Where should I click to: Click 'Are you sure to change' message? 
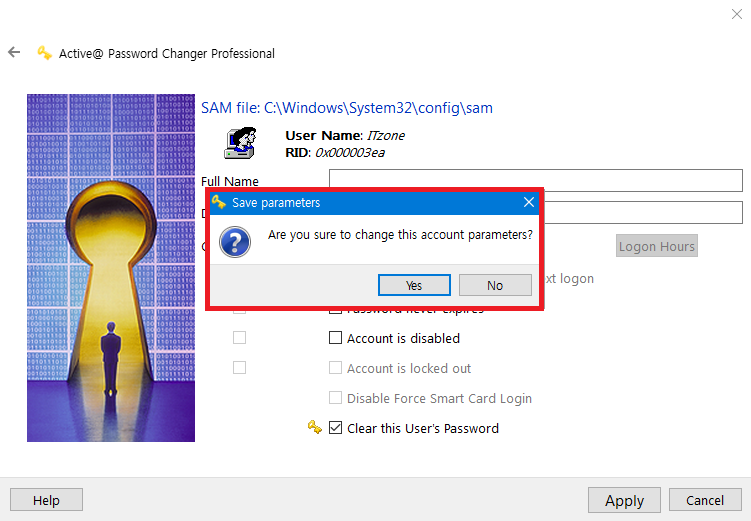pyautogui.click(x=400, y=235)
